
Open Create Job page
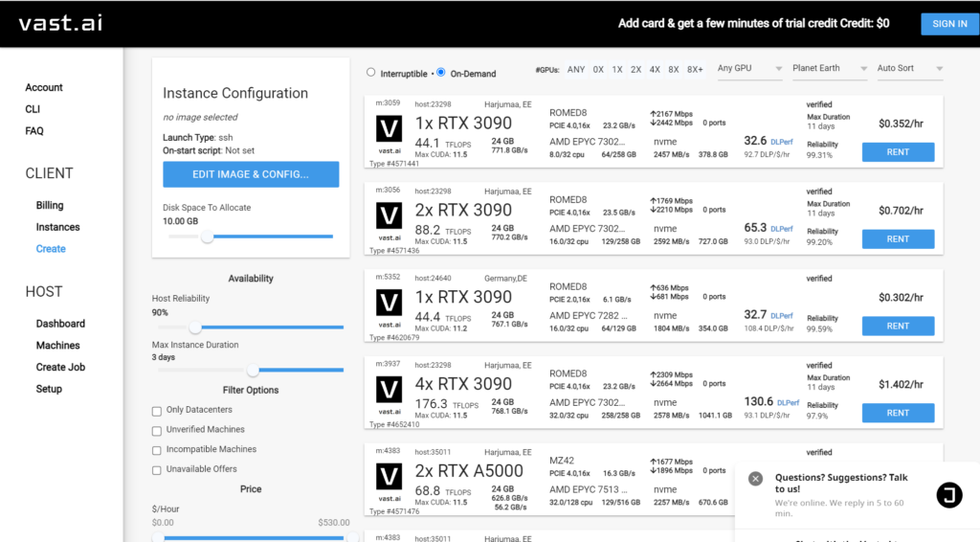tap(60, 367)
